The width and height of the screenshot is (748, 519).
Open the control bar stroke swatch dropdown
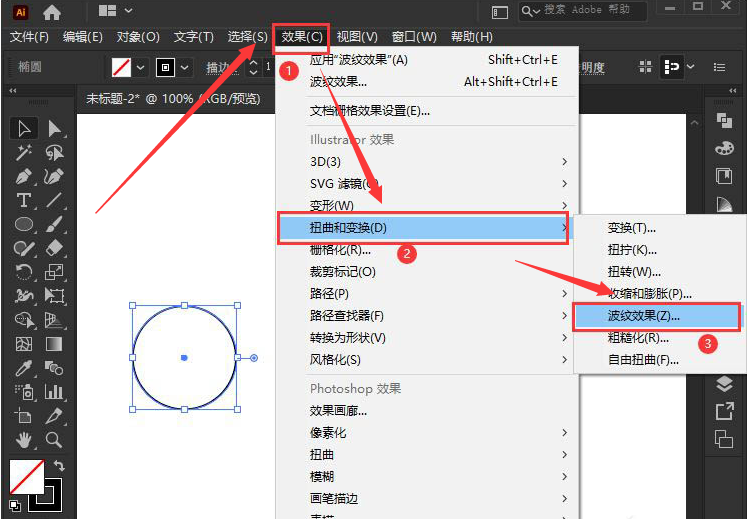click(185, 67)
